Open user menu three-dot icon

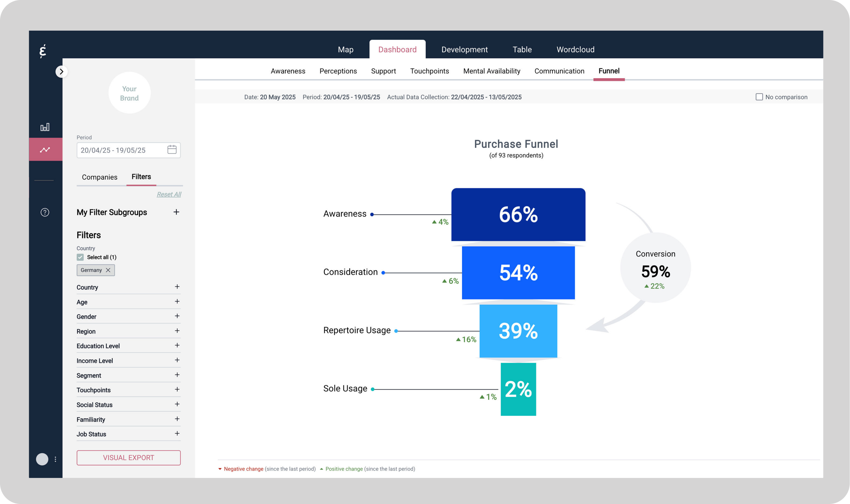tap(55, 459)
